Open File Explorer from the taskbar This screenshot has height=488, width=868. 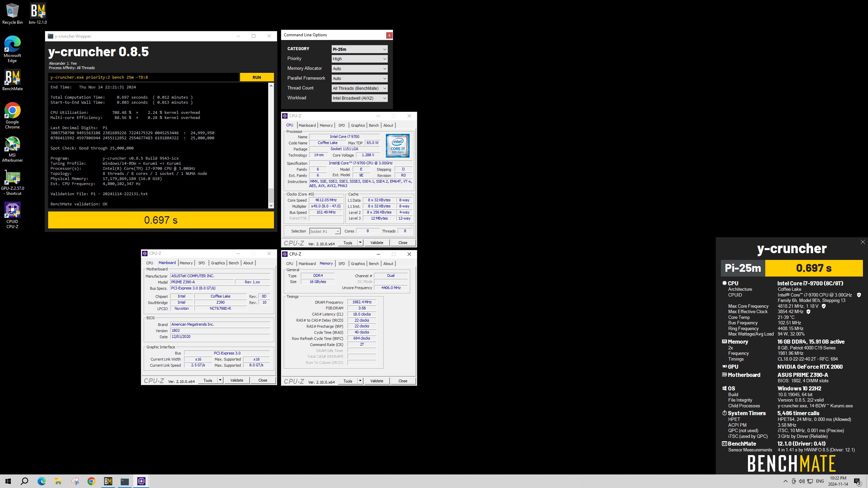pyautogui.click(x=58, y=481)
